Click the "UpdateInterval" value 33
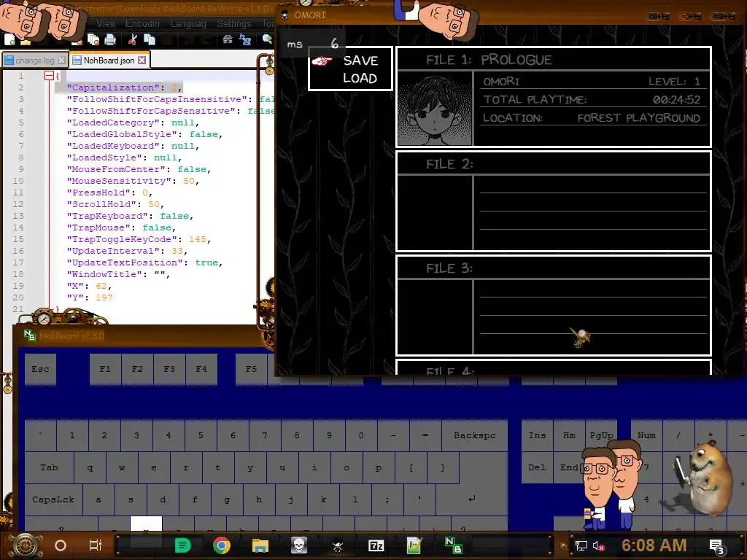The image size is (747, 560). (x=177, y=251)
